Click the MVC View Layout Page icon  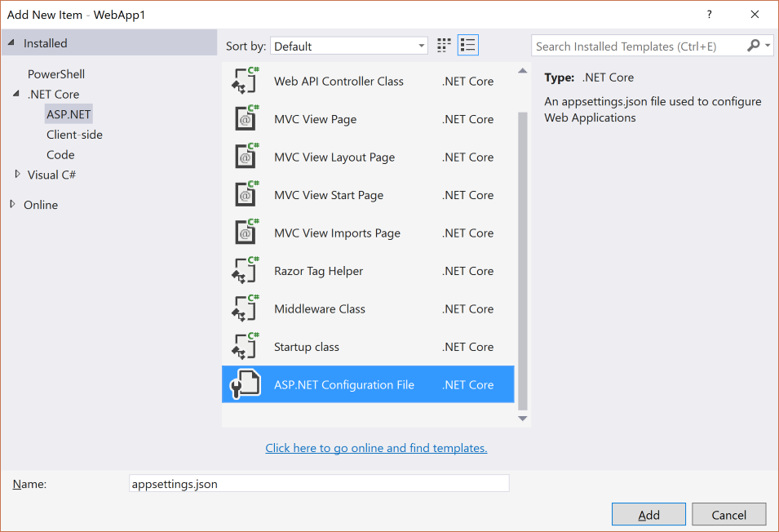coord(246,157)
